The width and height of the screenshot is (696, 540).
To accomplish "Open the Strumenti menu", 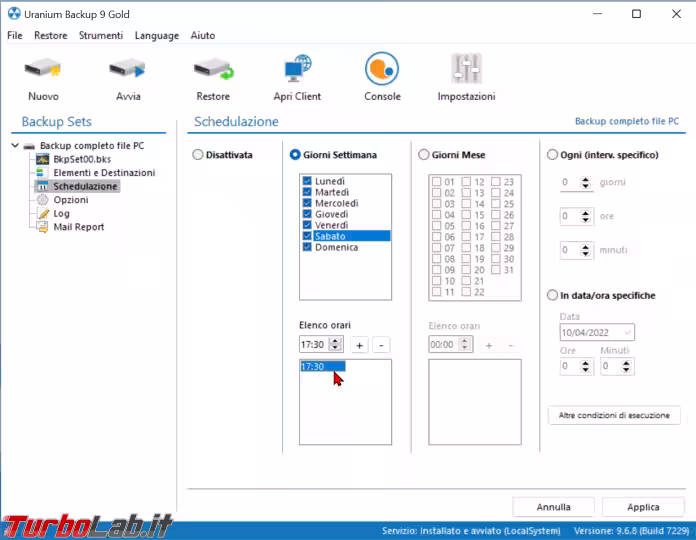I will coord(101,35).
